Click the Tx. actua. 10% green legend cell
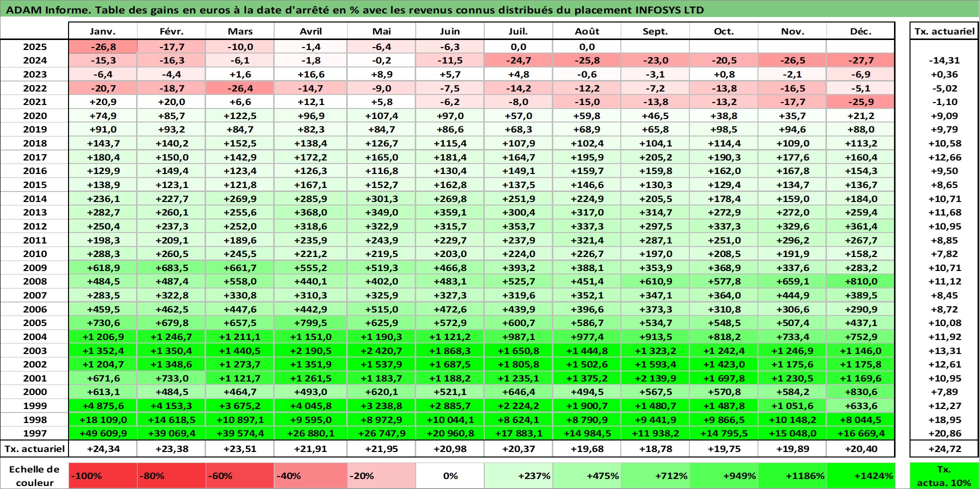980x489 pixels. point(944,476)
